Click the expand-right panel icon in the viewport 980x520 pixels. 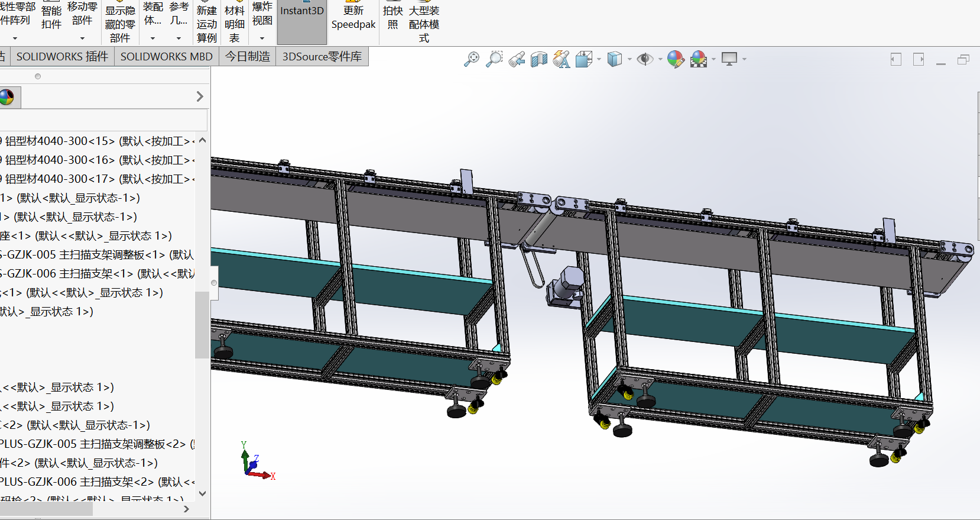(919, 59)
